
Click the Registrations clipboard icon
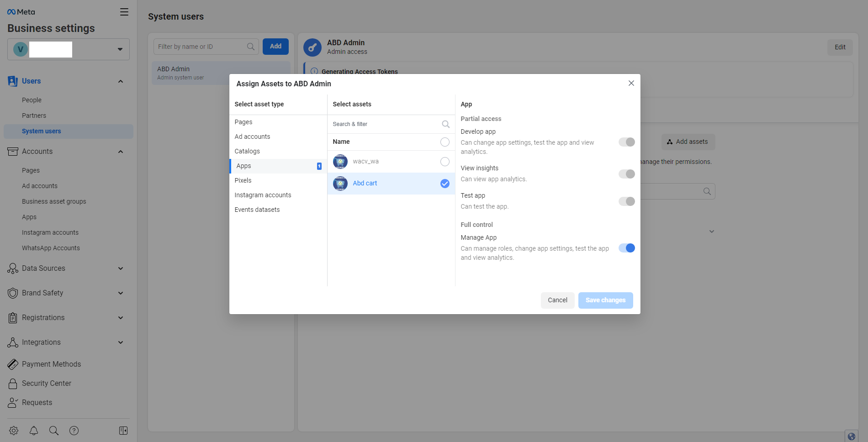pyautogui.click(x=13, y=318)
